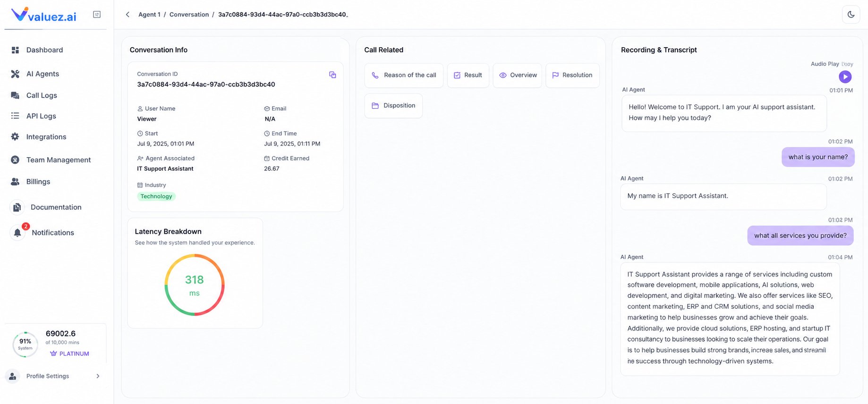Click the Disposition button
Screen dimensions: 868x404
tap(393, 106)
